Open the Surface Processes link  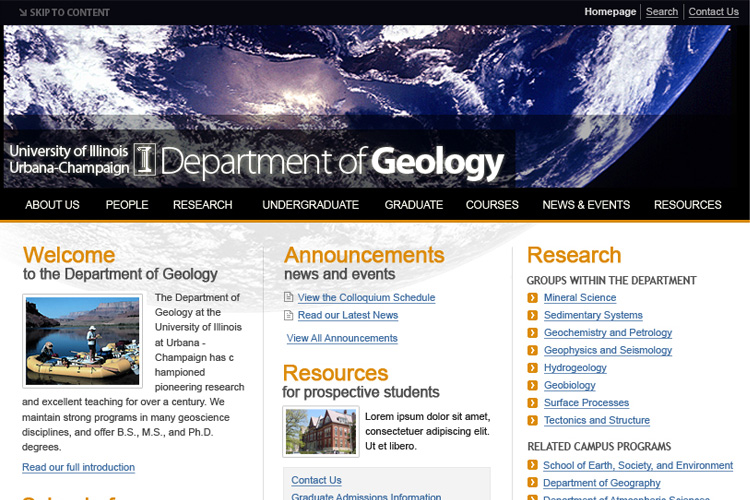pos(586,403)
